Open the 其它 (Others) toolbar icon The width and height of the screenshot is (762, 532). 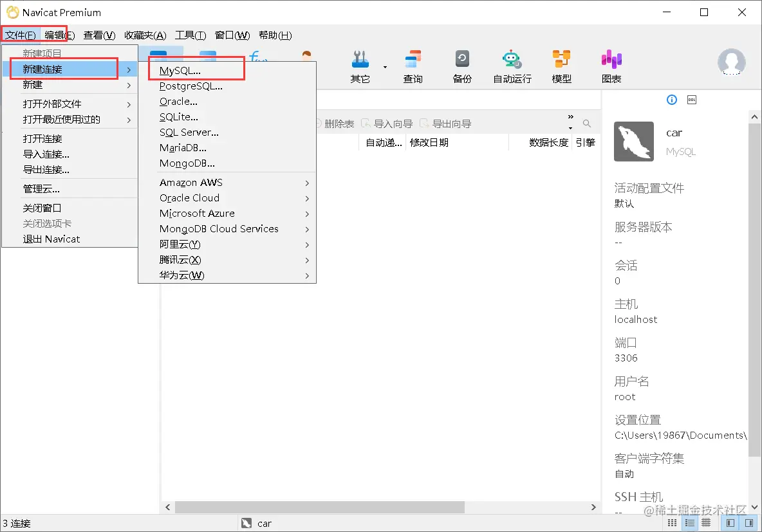(360, 66)
